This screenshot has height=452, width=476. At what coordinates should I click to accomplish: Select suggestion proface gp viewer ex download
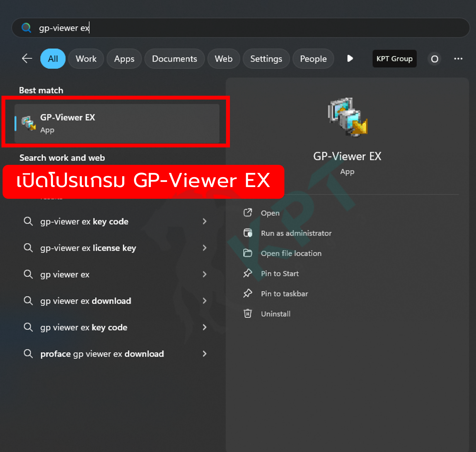(102, 354)
